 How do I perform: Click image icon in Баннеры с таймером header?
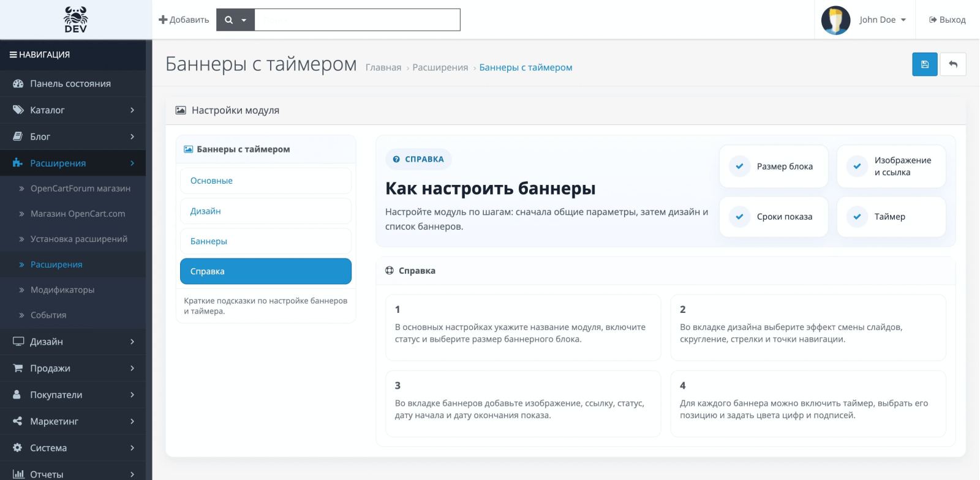pyautogui.click(x=189, y=149)
